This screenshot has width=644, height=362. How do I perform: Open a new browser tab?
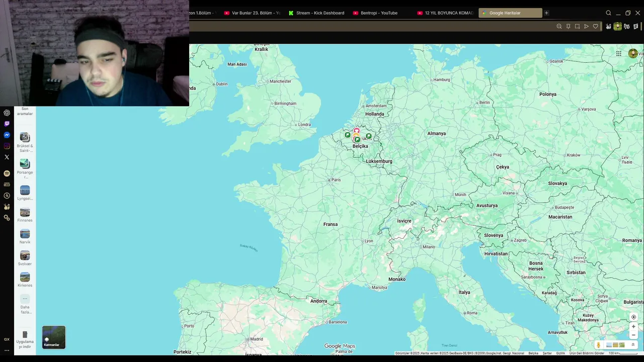[x=546, y=13]
